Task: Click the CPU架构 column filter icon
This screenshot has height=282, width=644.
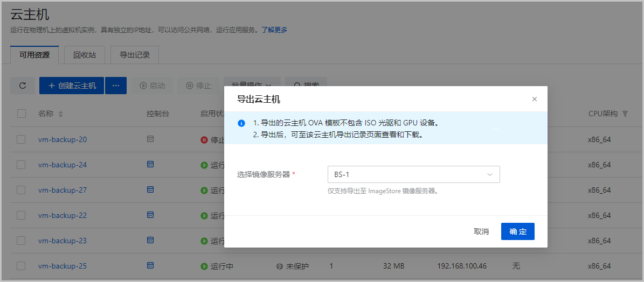Action: tap(625, 114)
